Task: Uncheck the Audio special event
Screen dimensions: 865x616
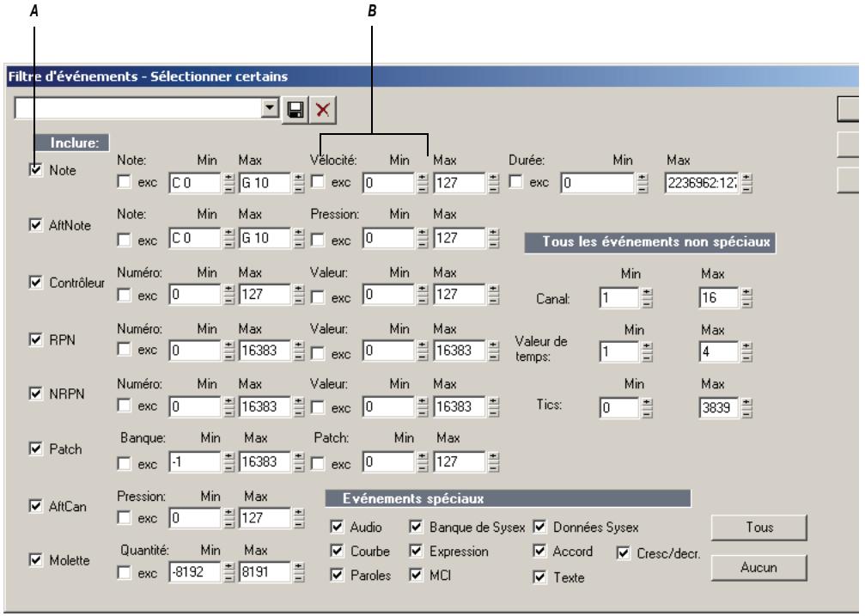Action: [337, 527]
